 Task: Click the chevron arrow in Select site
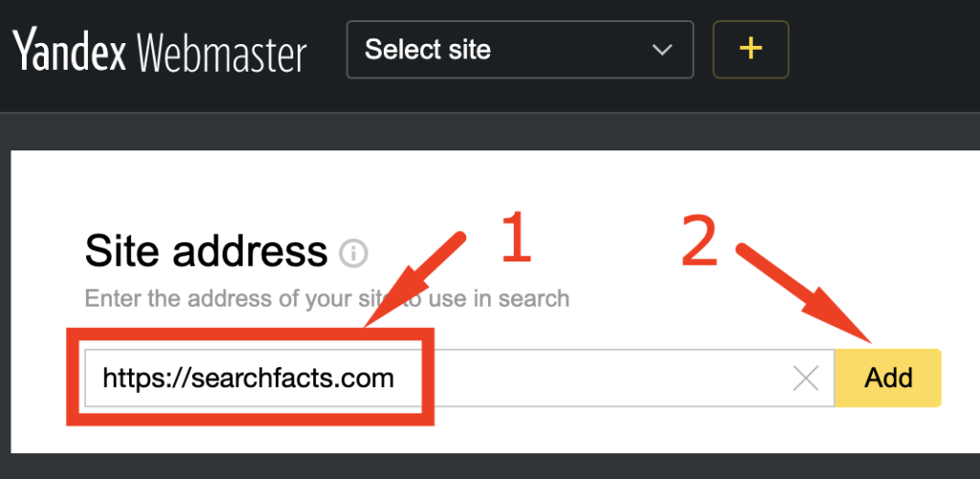pyautogui.click(x=661, y=50)
